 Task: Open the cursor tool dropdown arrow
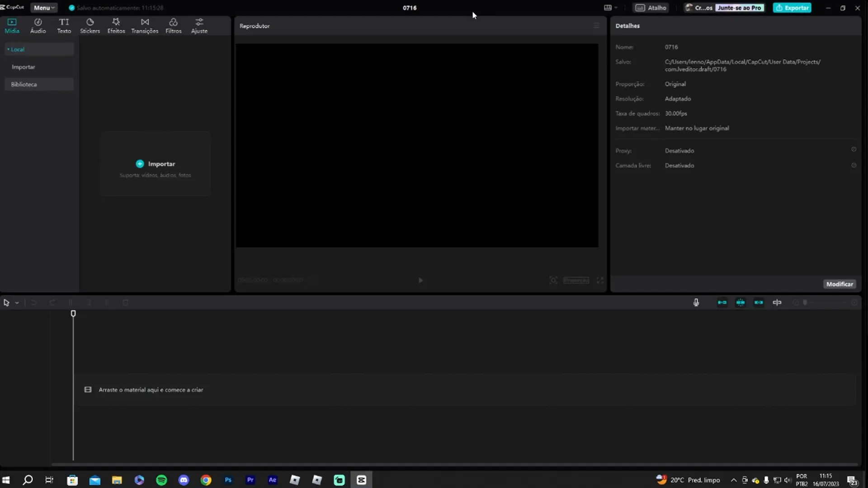[17, 302]
